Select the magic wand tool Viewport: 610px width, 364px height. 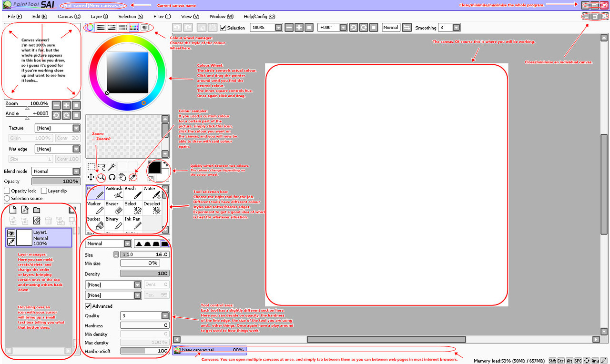tap(112, 167)
